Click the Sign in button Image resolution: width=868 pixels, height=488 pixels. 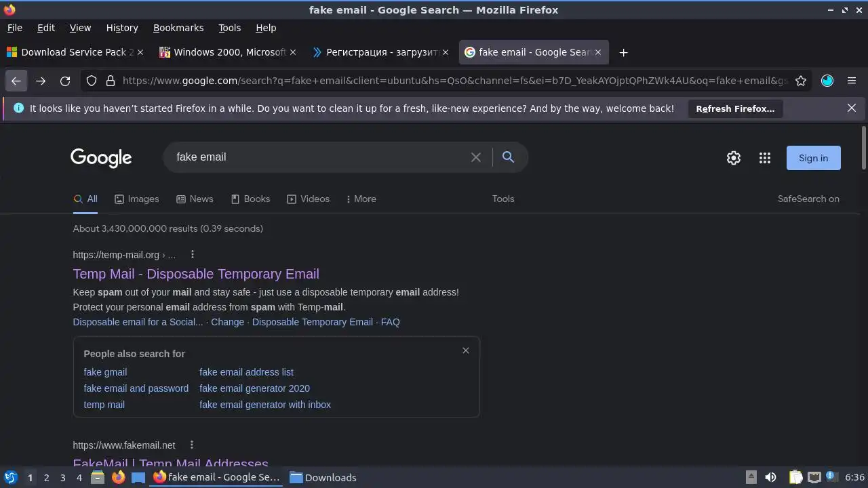tap(813, 158)
